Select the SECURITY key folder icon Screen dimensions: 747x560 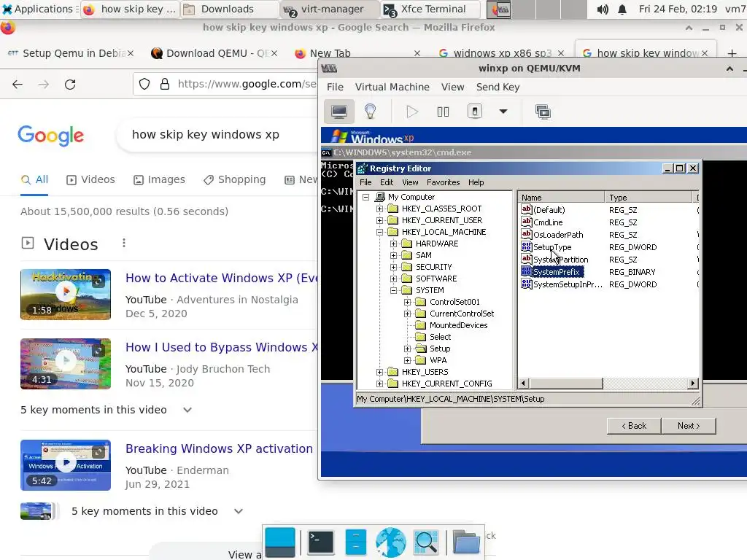click(x=407, y=267)
